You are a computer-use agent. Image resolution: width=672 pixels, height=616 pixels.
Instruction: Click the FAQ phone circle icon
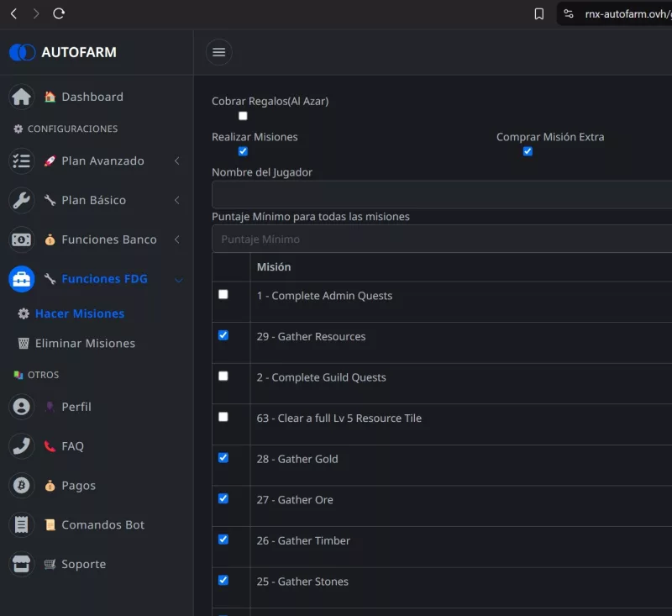[x=22, y=446]
